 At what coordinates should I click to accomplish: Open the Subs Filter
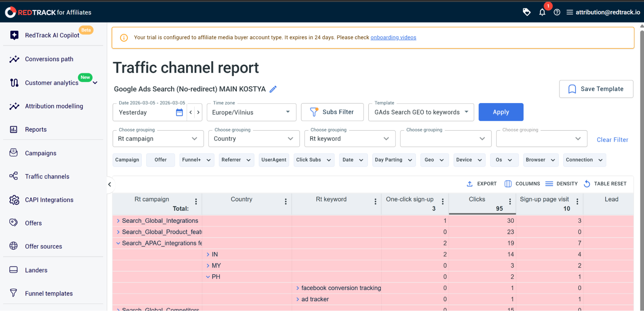pyautogui.click(x=332, y=112)
